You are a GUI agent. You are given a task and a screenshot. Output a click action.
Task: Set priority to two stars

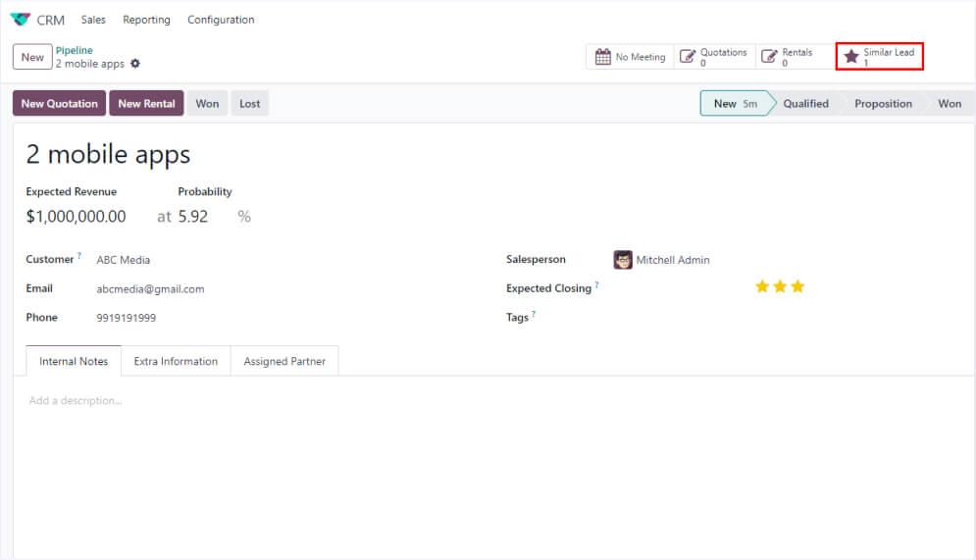click(780, 286)
